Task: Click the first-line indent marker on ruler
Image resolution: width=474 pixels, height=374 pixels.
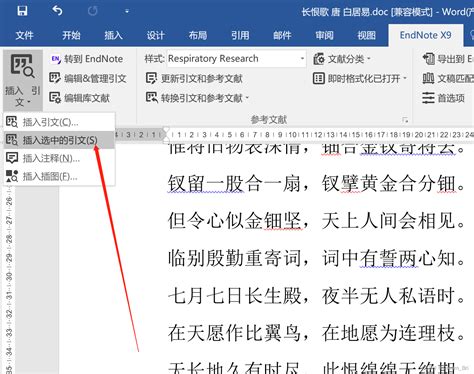Action: click(166, 129)
